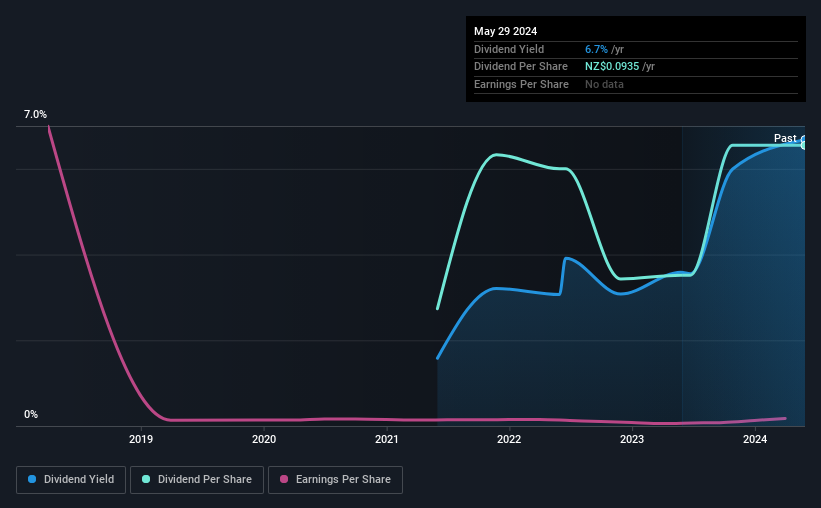
Task: Click the 2020 x-axis label
Action: pos(264,439)
